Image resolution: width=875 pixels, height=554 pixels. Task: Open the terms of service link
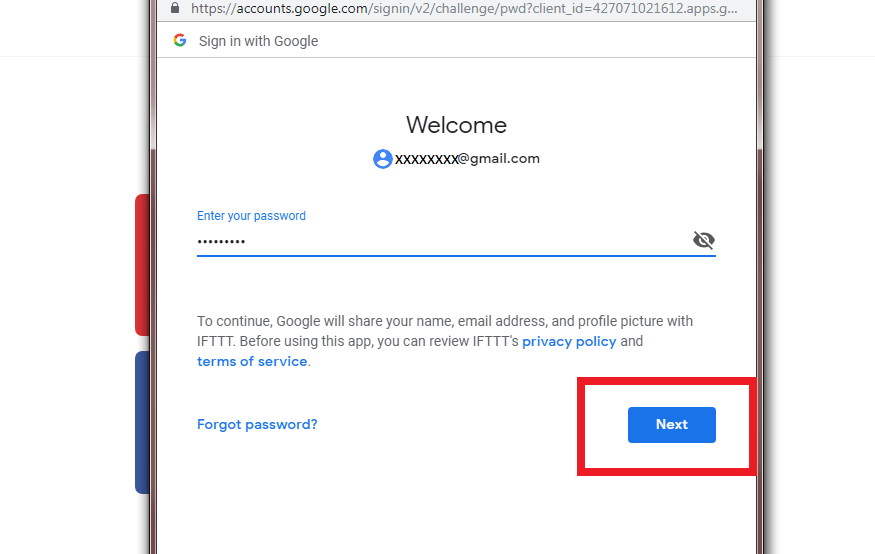pos(252,362)
